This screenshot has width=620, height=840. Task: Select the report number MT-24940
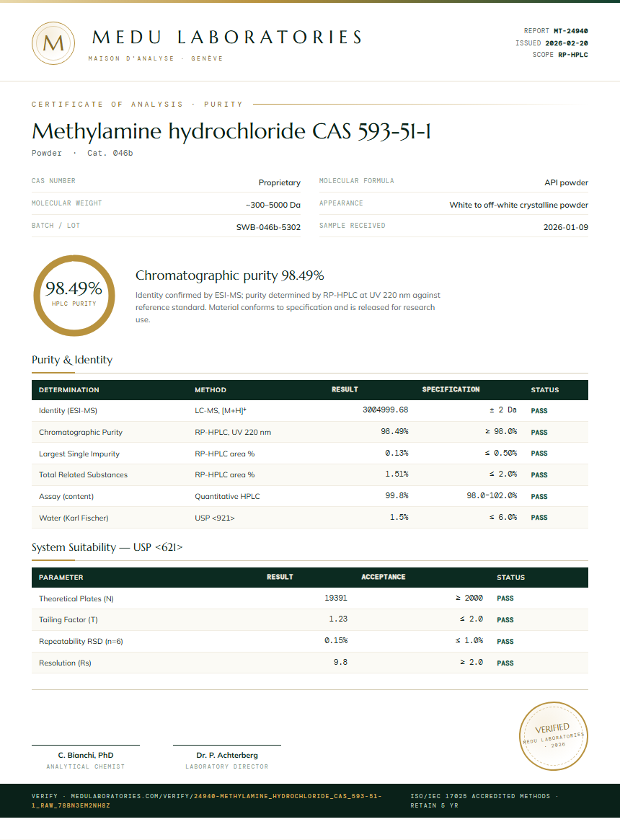(571, 31)
